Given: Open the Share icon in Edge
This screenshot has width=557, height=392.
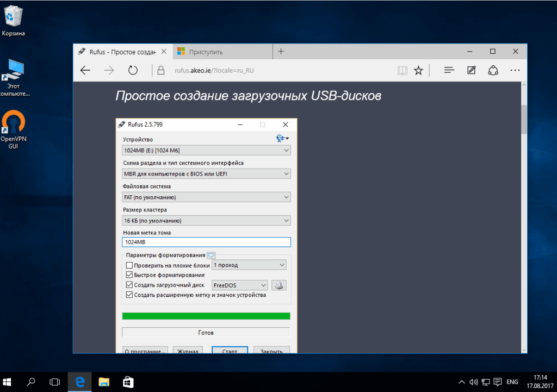Looking at the screenshot, I should (493, 70).
